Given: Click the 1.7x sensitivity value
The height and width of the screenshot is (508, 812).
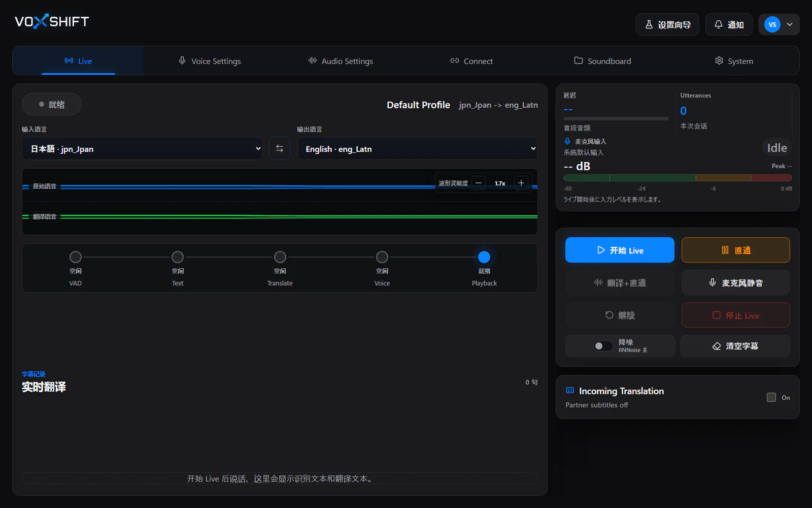Looking at the screenshot, I should click(x=500, y=183).
